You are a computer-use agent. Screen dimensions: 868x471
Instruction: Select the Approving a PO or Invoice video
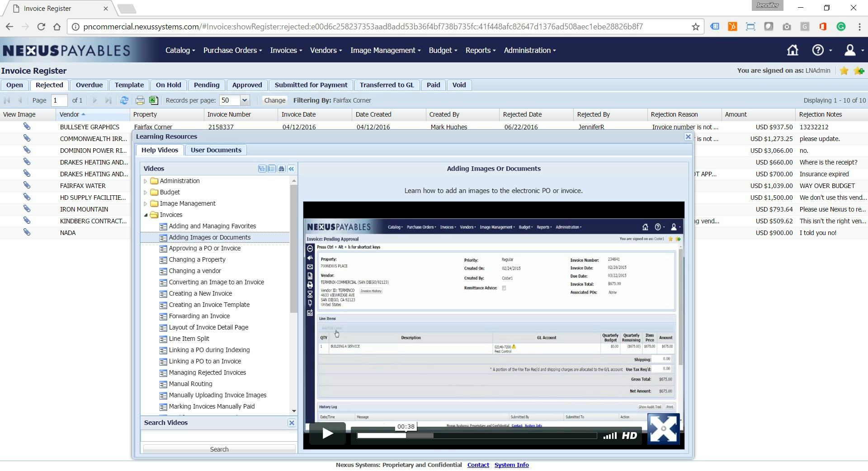click(204, 248)
